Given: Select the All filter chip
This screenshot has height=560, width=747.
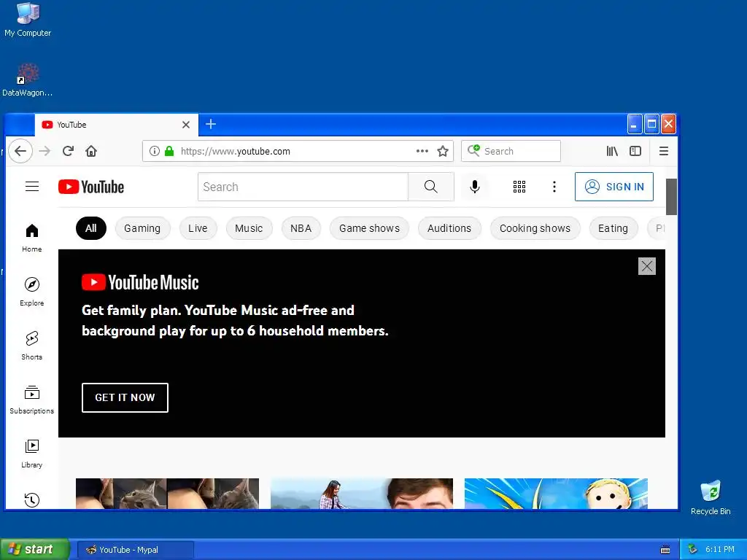Looking at the screenshot, I should 91,228.
